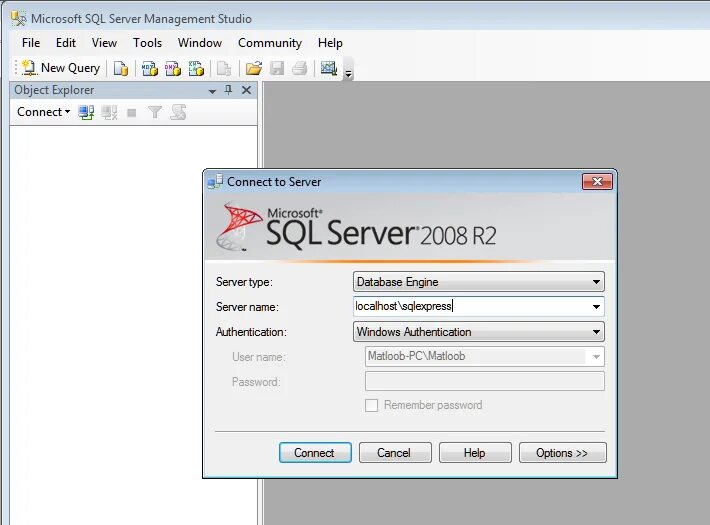Click the Cancel button
This screenshot has width=710, height=525.
[395, 453]
